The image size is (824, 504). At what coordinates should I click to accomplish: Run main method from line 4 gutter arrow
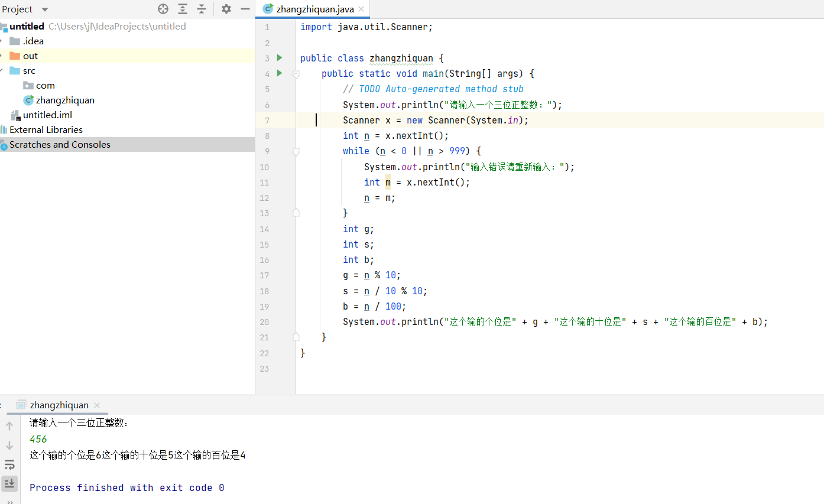point(280,73)
